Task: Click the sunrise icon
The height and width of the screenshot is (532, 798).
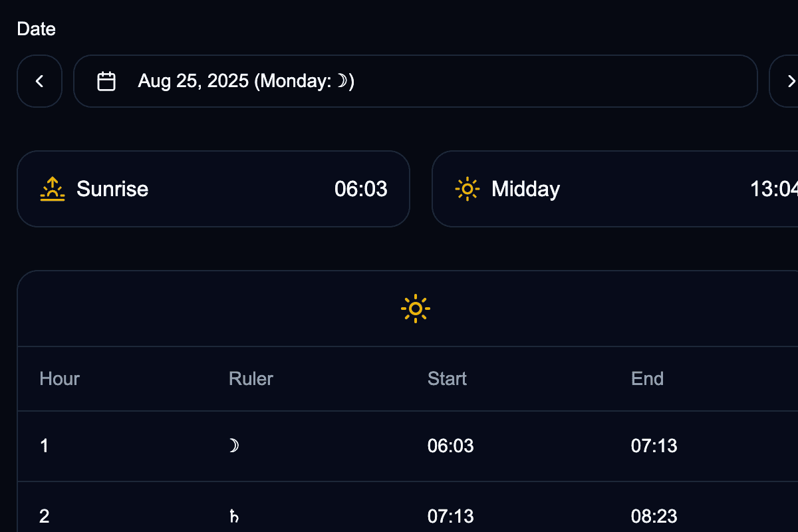Action: [53, 189]
